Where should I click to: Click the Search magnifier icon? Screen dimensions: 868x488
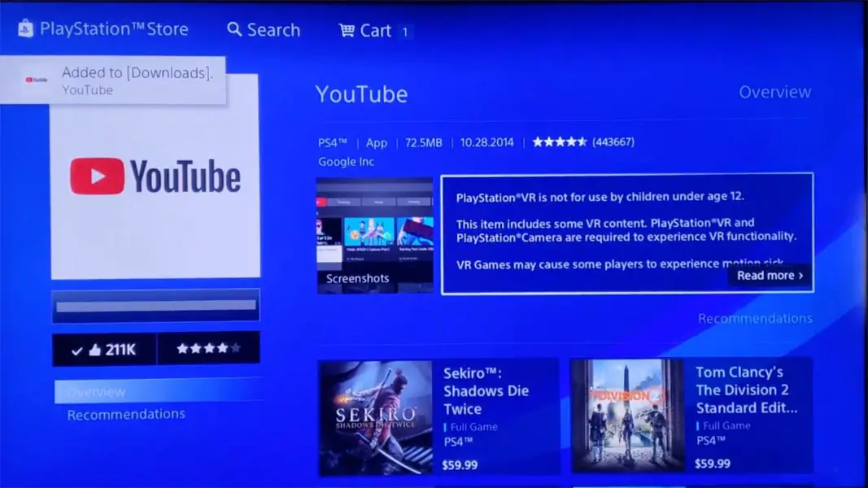(x=234, y=29)
